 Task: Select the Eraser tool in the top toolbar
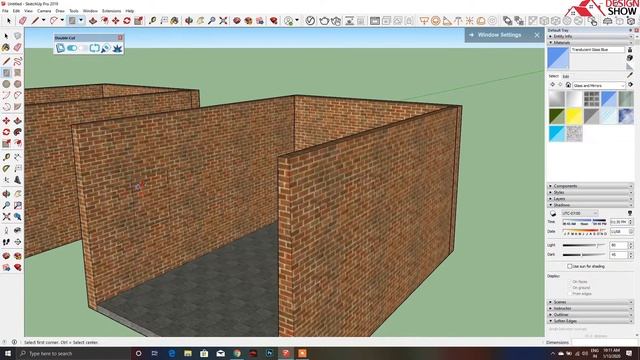click(23, 20)
